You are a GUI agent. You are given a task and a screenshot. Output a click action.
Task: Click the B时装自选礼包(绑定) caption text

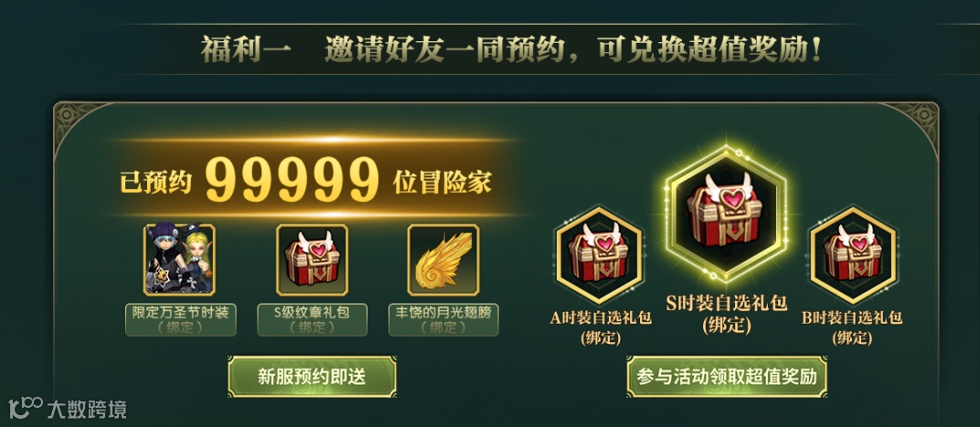(x=852, y=327)
